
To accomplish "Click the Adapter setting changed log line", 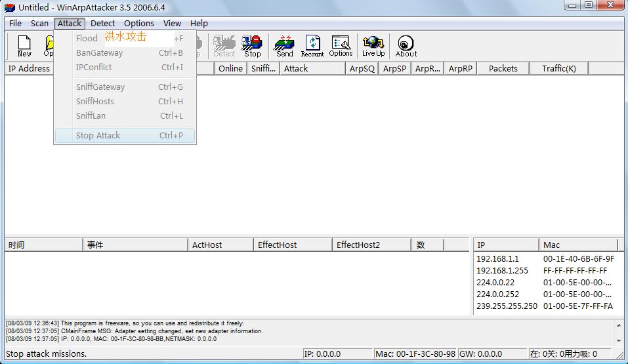I will (134, 331).
